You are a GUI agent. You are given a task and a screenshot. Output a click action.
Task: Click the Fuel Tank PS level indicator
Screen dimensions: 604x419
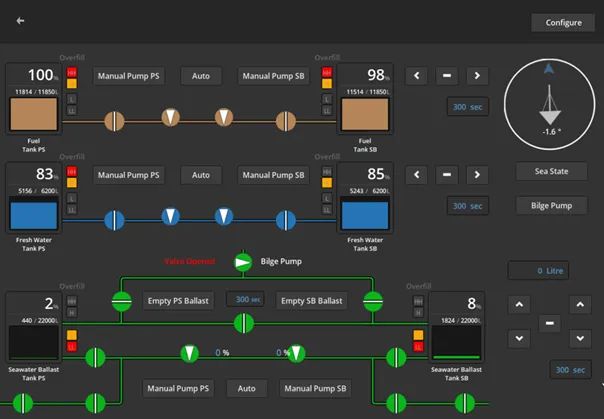[34, 114]
